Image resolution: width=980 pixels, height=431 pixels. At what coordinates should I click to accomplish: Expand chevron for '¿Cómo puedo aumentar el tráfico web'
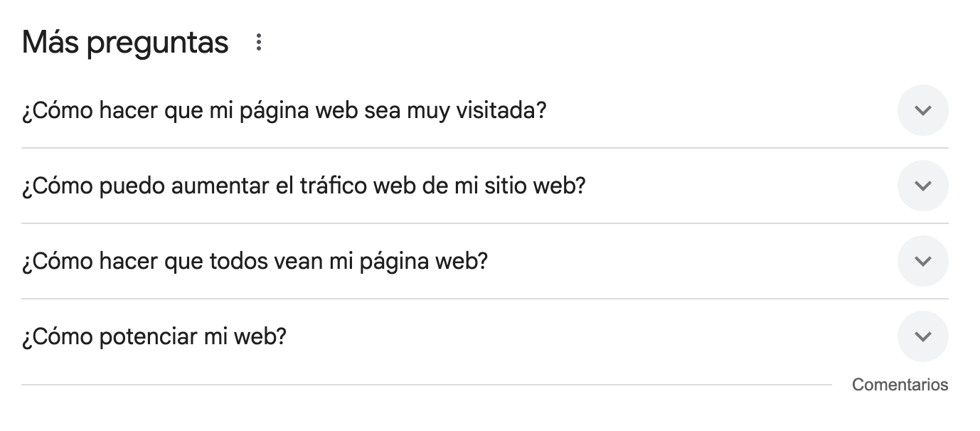[x=922, y=186]
